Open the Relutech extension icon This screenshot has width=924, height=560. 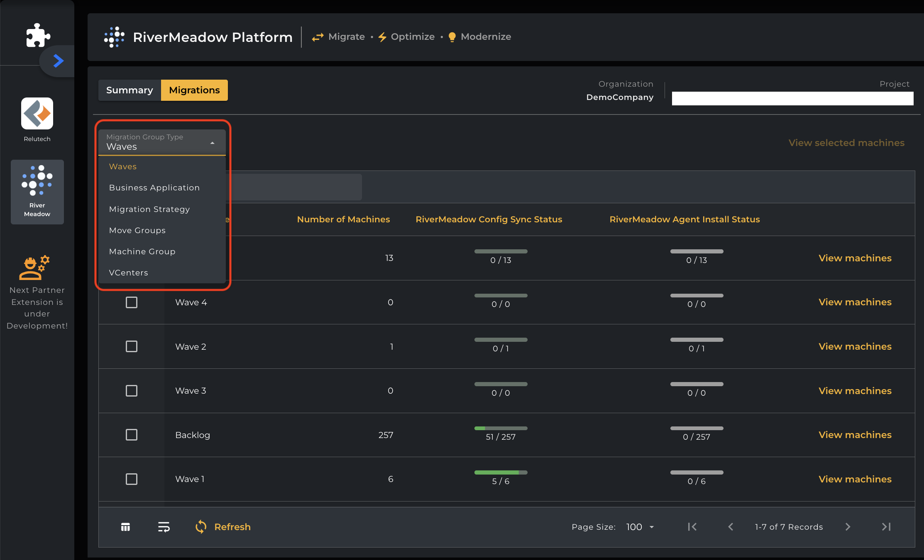37,114
